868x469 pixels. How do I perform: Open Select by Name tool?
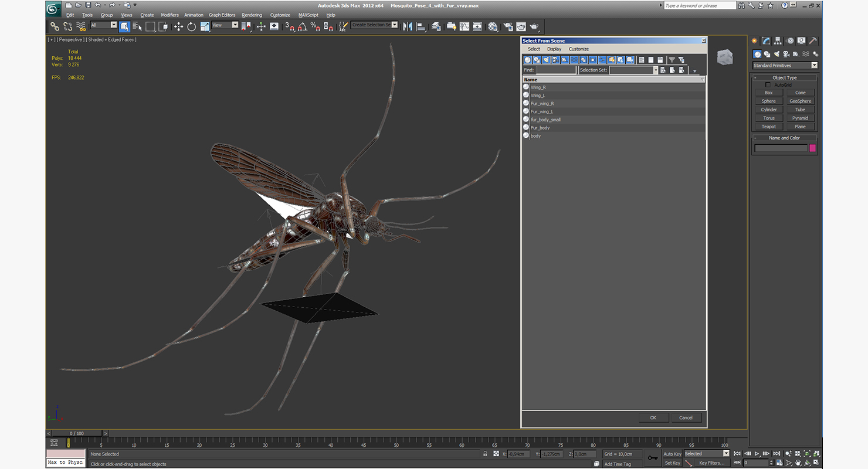point(137,26)
